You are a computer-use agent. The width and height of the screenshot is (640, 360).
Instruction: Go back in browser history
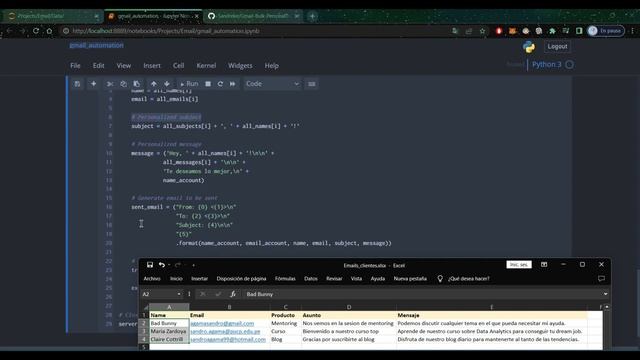pyautogui.click(x=9, y=31)
